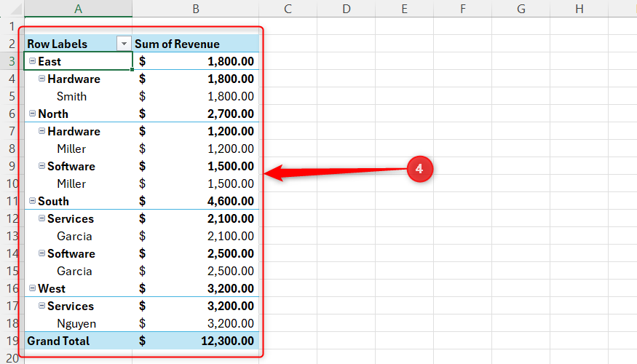
Task: Select the Smith row label cell
Action: point(78,96)
